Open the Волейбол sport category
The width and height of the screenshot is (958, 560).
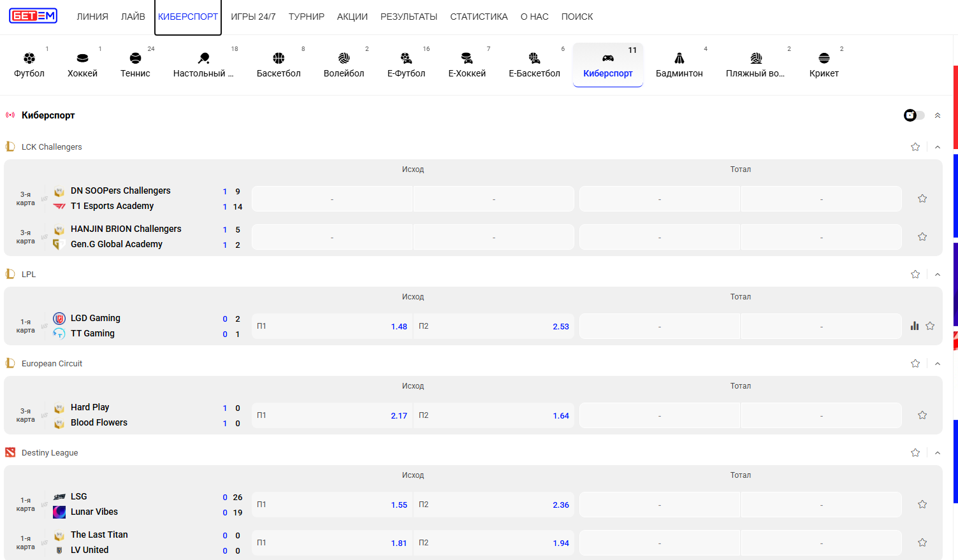(x=344, y=65)
